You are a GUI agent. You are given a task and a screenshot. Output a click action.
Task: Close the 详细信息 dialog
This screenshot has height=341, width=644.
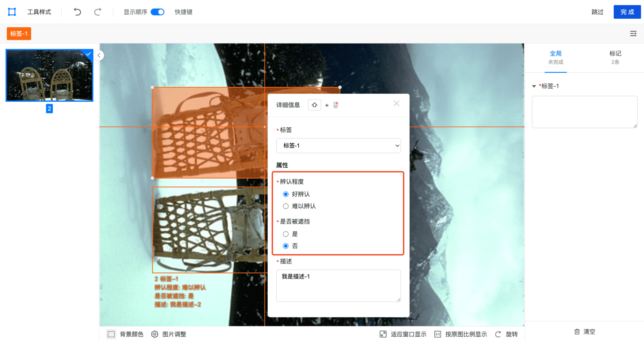click(x=396, y=103)
